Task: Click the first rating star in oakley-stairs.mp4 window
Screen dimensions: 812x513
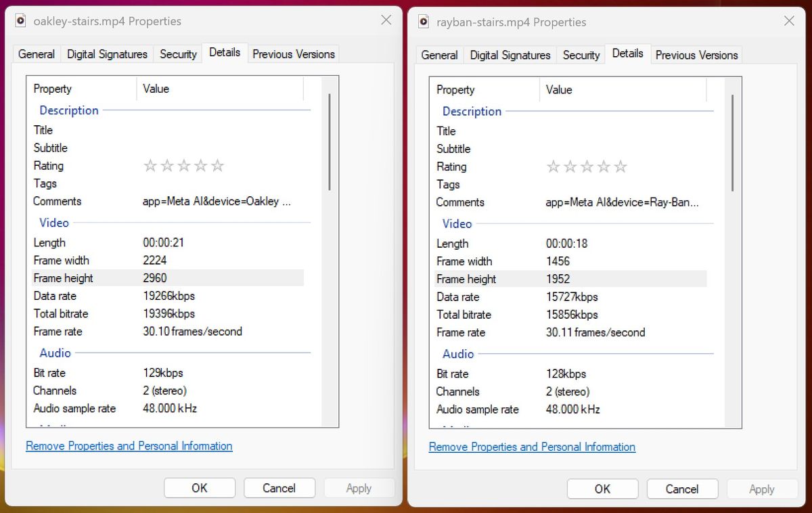Action: pos(150,166)
